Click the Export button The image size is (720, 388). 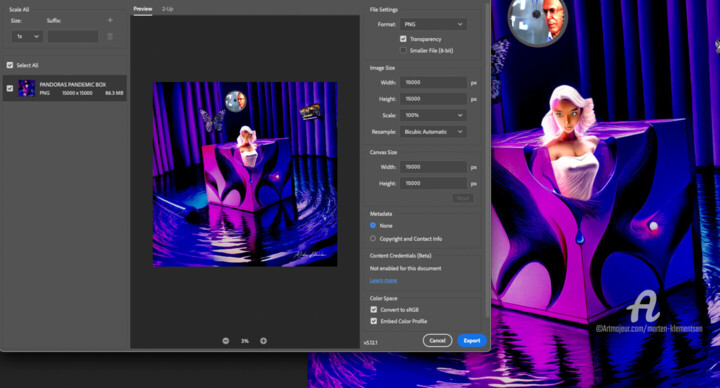coord(472,340)
